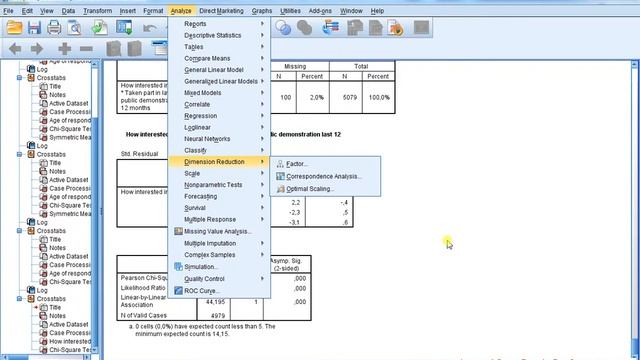Open the Help menu

[x=377, y=11]
